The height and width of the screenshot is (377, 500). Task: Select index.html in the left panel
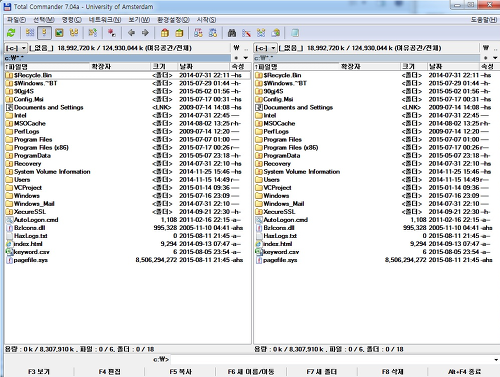point(127,244)
